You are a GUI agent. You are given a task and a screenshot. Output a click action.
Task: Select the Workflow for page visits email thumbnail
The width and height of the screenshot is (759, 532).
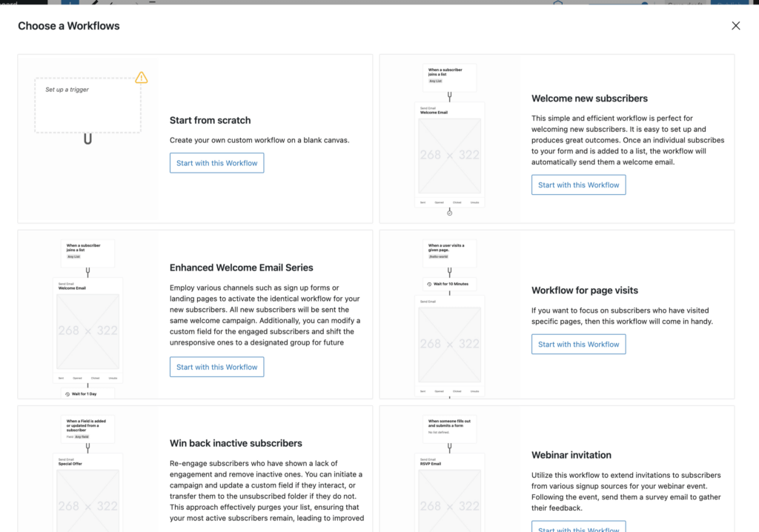coord(449,345)
